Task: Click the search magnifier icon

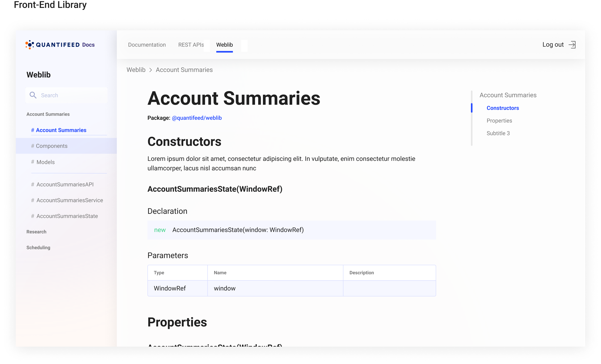Action: (33, 95)
